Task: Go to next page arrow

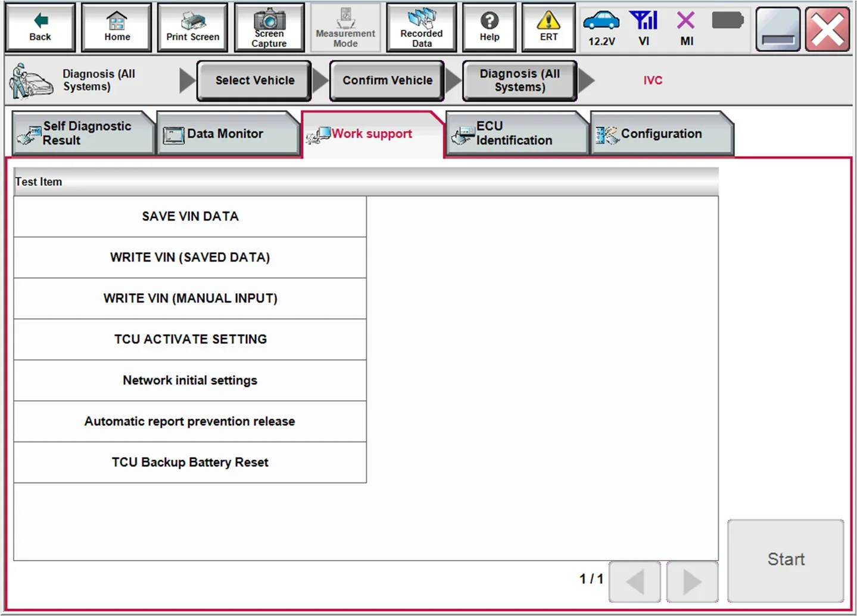Action: [692, 581]
